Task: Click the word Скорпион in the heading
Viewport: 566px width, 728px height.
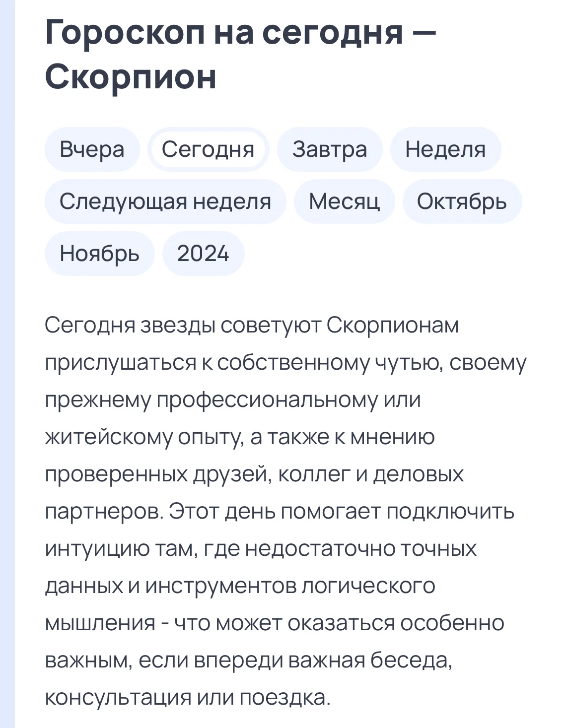Action: [131, 77]
